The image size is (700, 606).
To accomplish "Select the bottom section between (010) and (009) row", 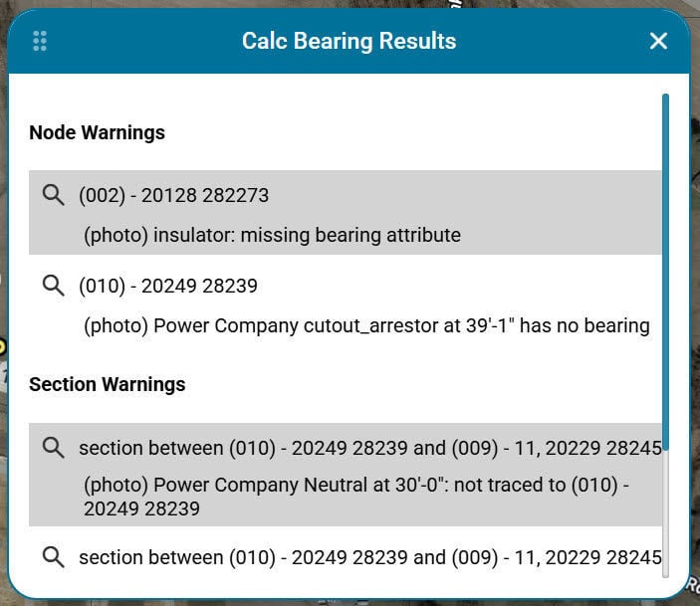I will tap(346, 557).
